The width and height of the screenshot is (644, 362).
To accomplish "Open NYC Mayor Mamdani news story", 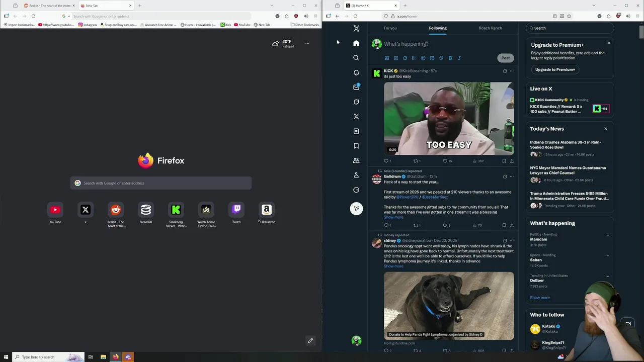I will click(569, 173).
